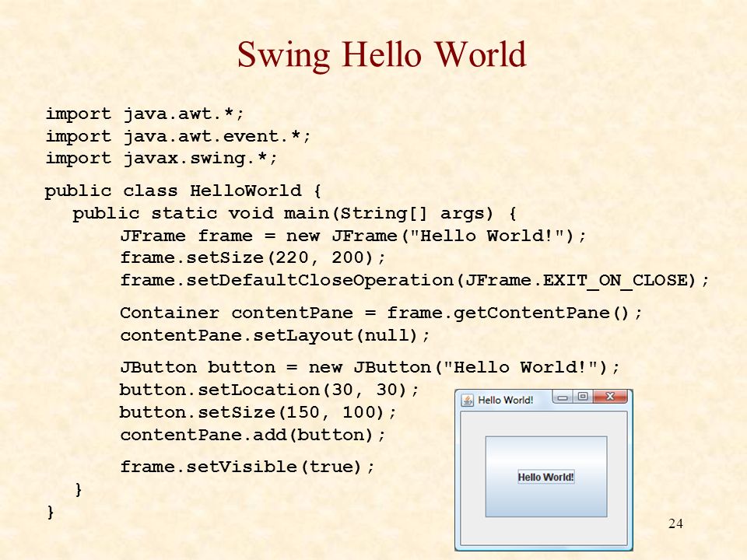Click the line import java.awt.*;

point(145,114)
